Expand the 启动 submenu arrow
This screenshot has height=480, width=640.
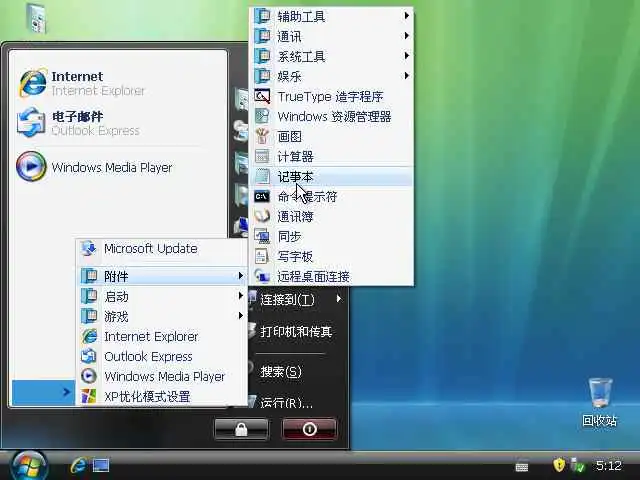click(241, 296)
